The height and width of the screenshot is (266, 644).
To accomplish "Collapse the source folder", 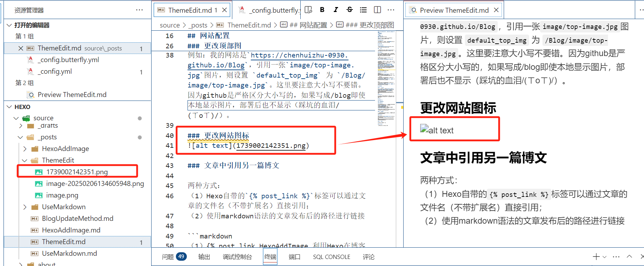I will pos(16,118).
